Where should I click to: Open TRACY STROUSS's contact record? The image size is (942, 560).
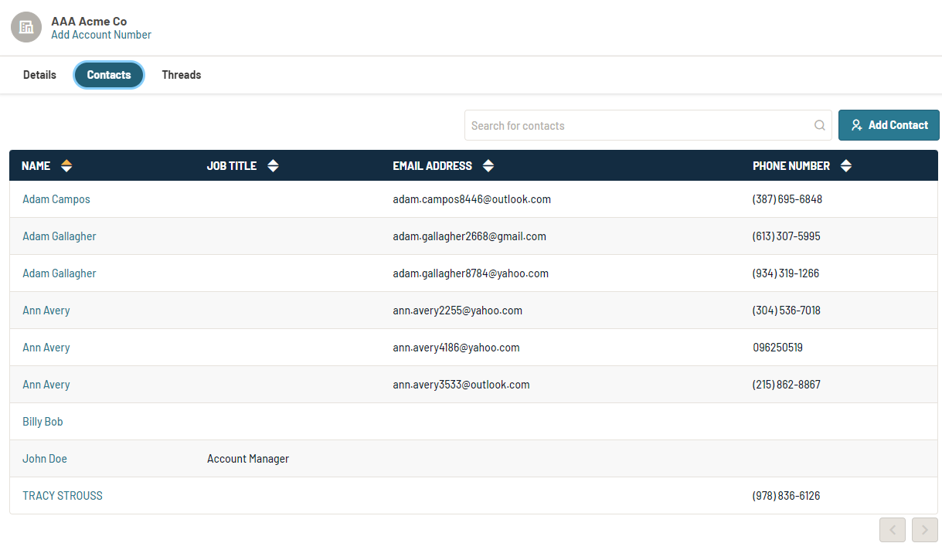click(63, 495)
